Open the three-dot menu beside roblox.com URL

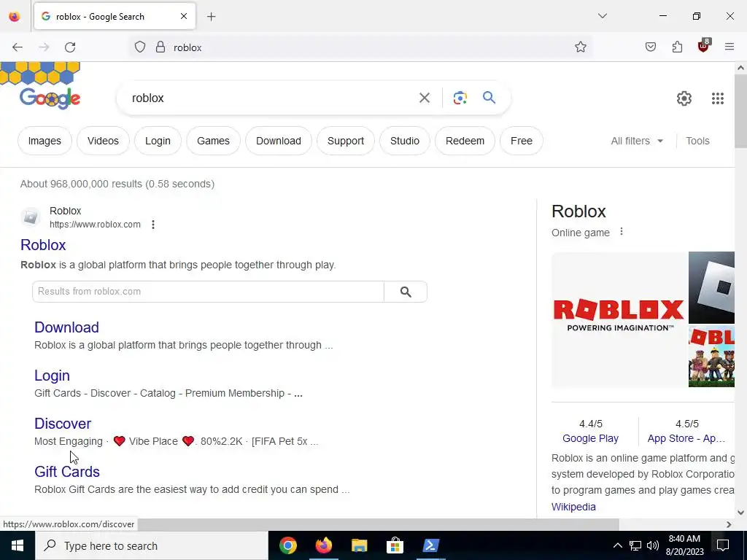tap(153, 225)
